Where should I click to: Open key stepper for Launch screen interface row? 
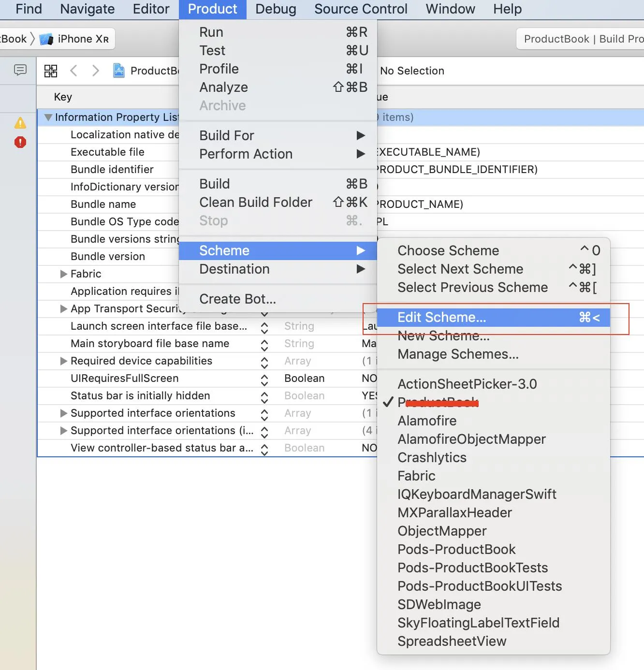tap(264, 328)
